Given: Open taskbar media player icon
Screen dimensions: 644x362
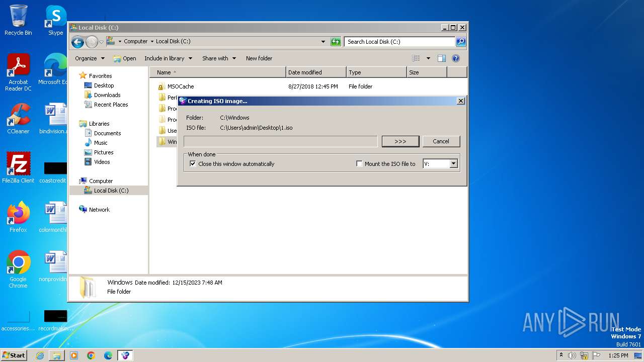Looking at the screenshot, I should (x=74, y=355).
